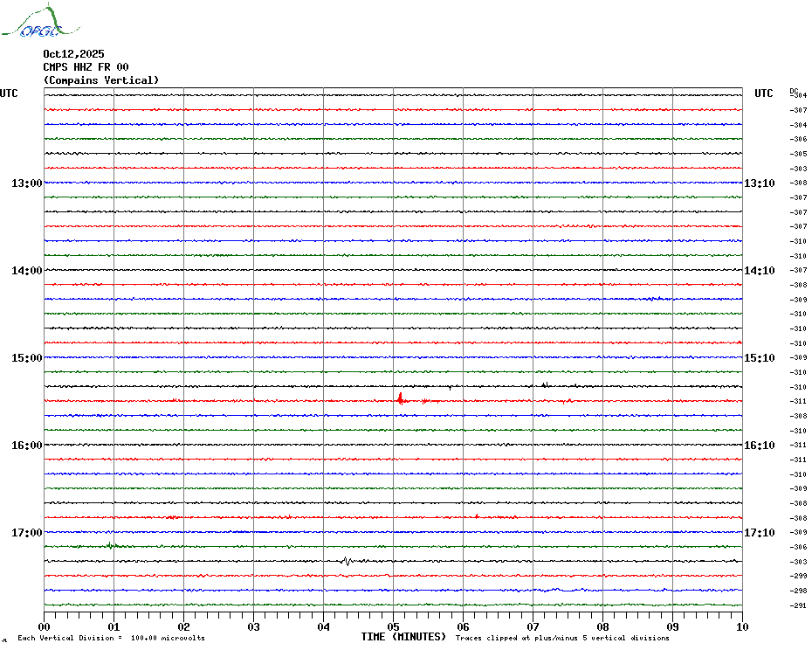This screenshot has height=650, width=812.
Task: Click the 13:00 time label on left
Action: pos(27,183)
